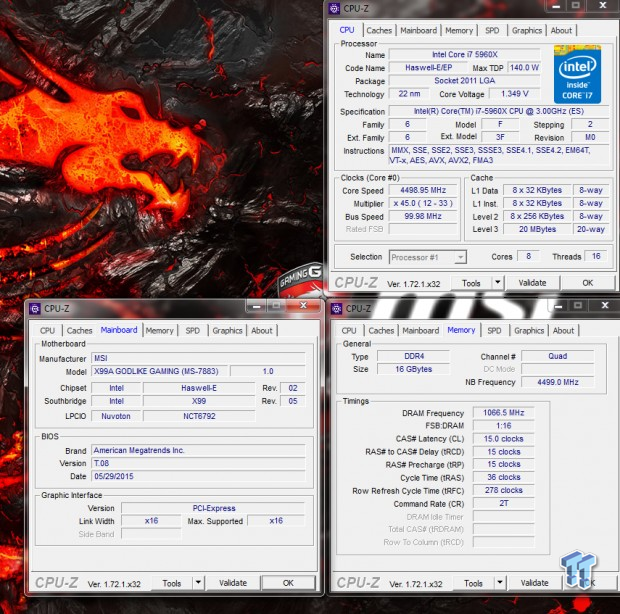Click the Core Voltage value 1.349 V

[x=514, y=94]
